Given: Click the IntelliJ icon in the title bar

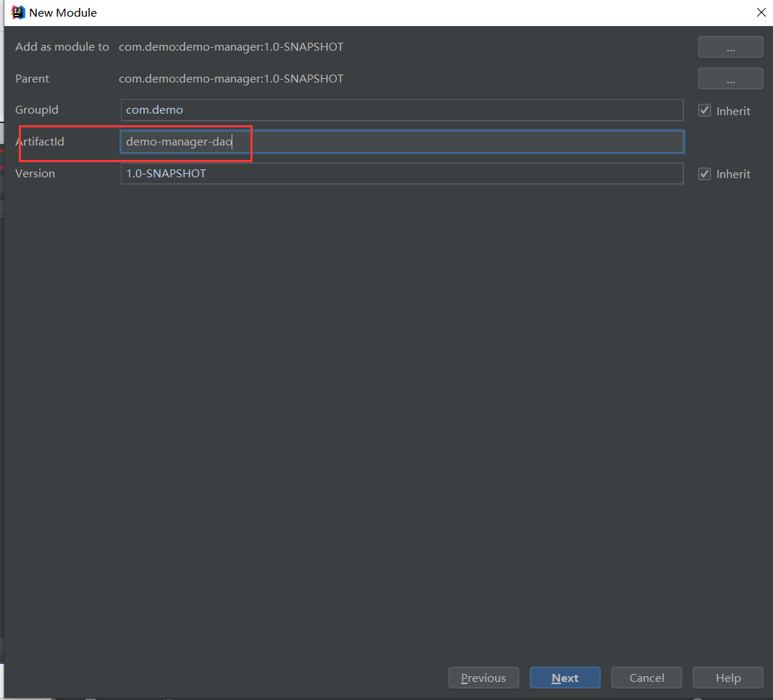Looking at the screenshot, I should click(x=18, y=12).
